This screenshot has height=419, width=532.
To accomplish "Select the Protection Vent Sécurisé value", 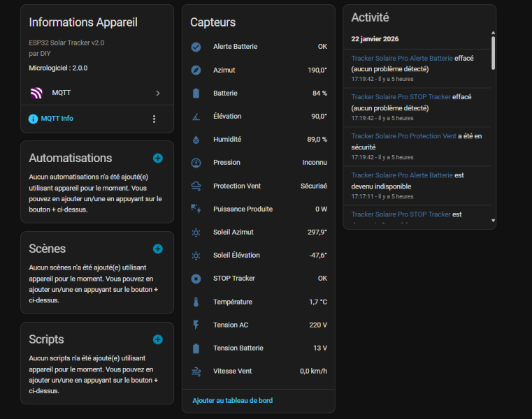I will click(x=313, y=186).
